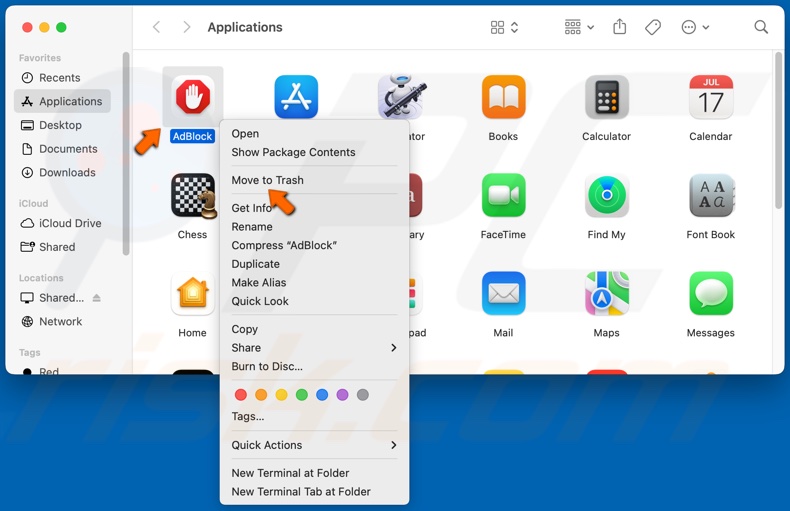
Task: Click the Share toolbar icon
Action: pyautogui.click(x=619, y=28)
